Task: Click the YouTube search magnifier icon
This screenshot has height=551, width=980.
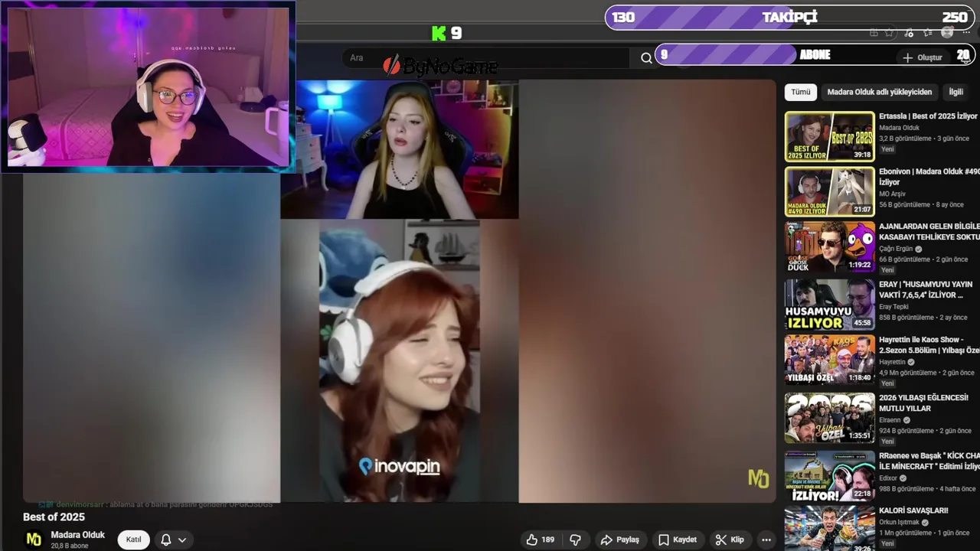Action: point(646,58)
